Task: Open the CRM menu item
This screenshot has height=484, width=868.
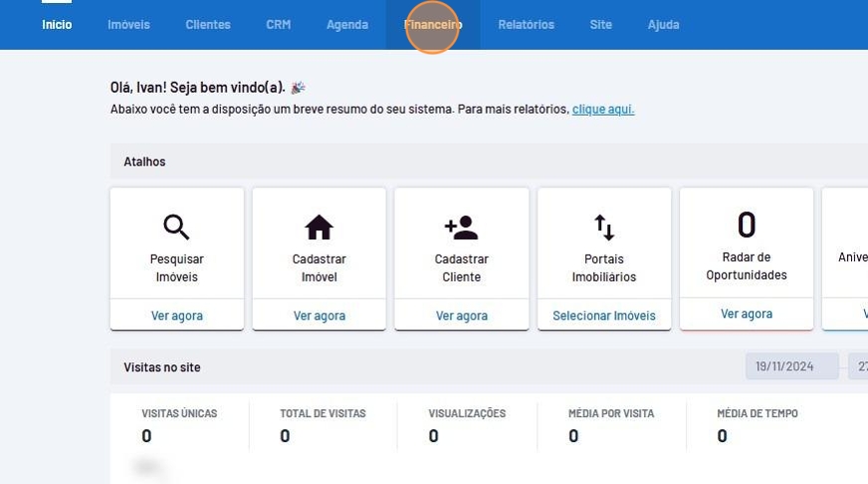Action: point(279,25)
